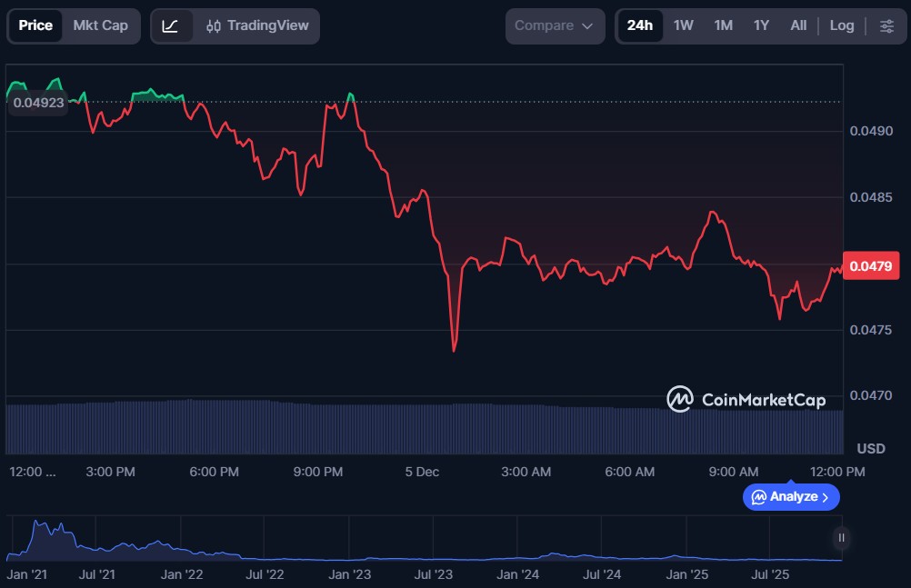Switch chart to Price view
911x588 pixels.
[35, 25]
